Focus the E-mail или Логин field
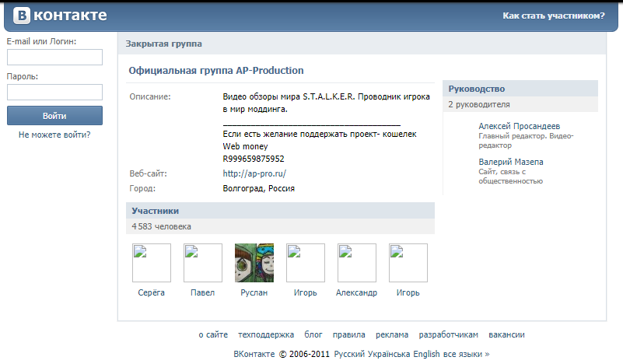Image resolution: width=623 pixels, height=364 pixels. coord(54,58)
